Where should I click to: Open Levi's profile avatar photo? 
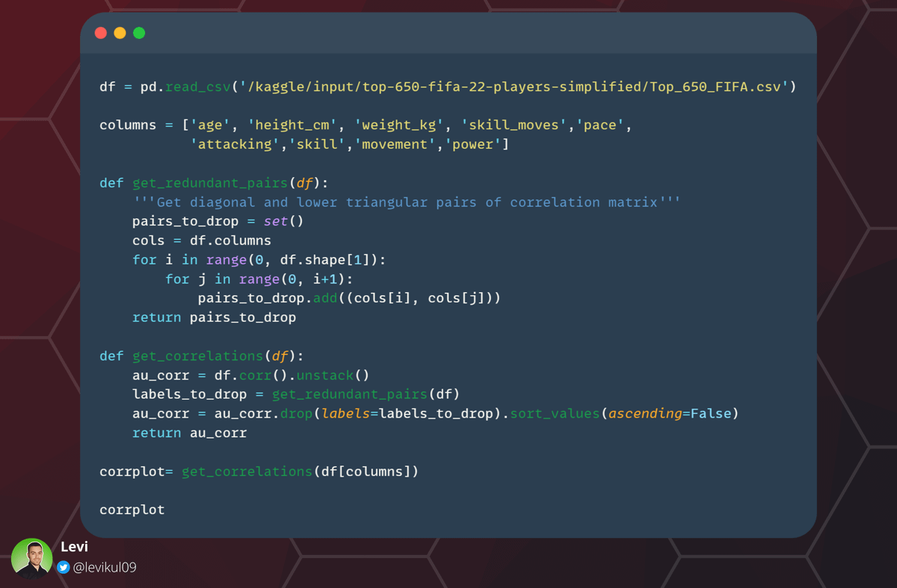tap(31, 558)
